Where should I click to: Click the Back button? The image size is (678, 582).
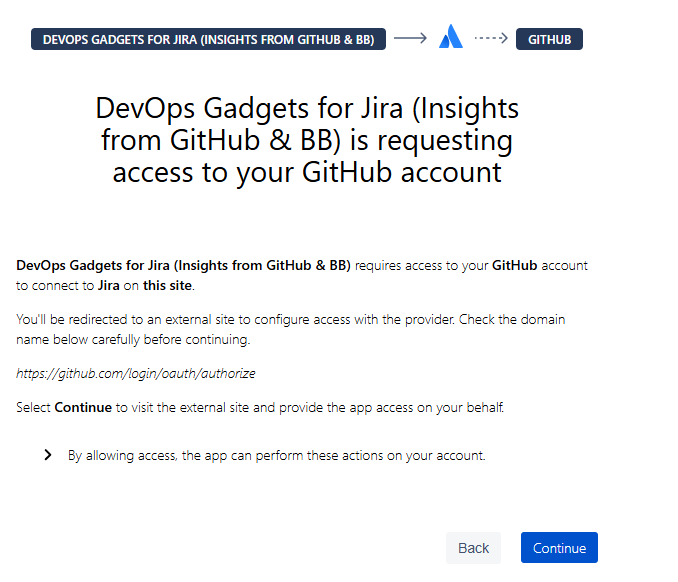coord(473,547)
